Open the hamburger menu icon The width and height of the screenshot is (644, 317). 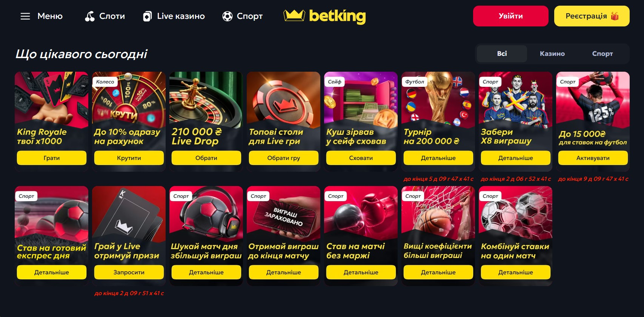click(x=25, y=16)
